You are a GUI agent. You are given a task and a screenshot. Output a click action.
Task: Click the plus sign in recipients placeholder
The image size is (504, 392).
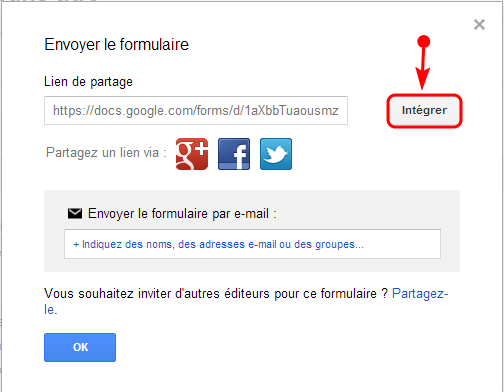point(76,245)
